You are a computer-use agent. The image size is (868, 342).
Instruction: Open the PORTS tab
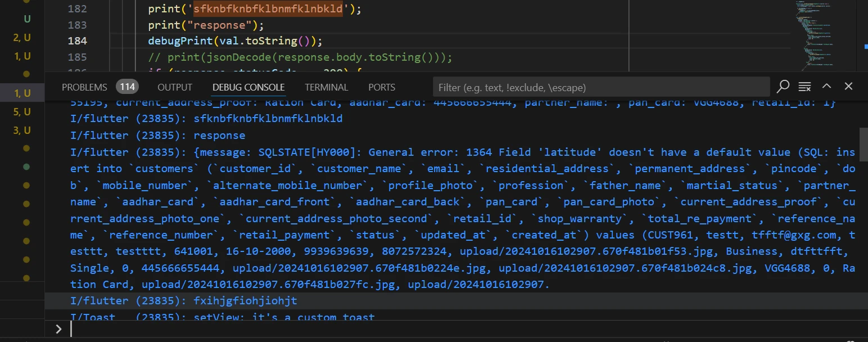(382, 87)
